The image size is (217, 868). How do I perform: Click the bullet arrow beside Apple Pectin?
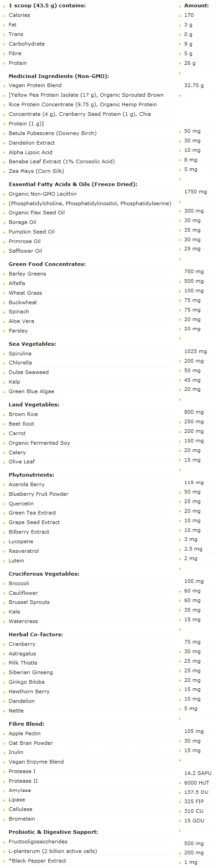click(4, 734)
